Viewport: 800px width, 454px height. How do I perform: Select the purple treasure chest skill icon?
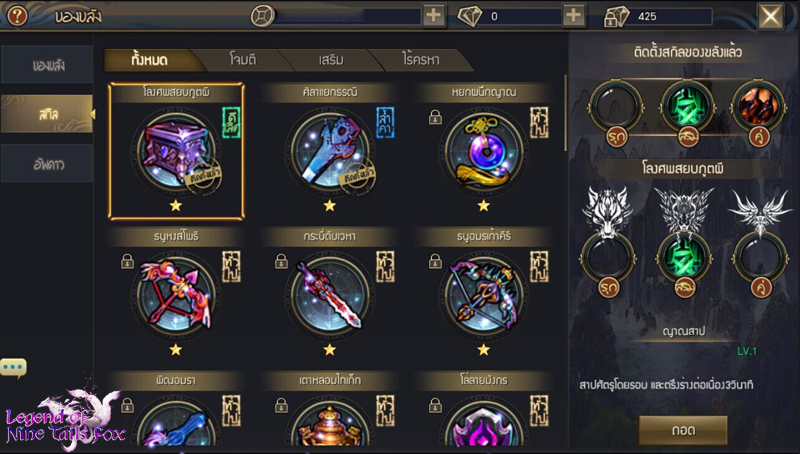coord(176,151)
